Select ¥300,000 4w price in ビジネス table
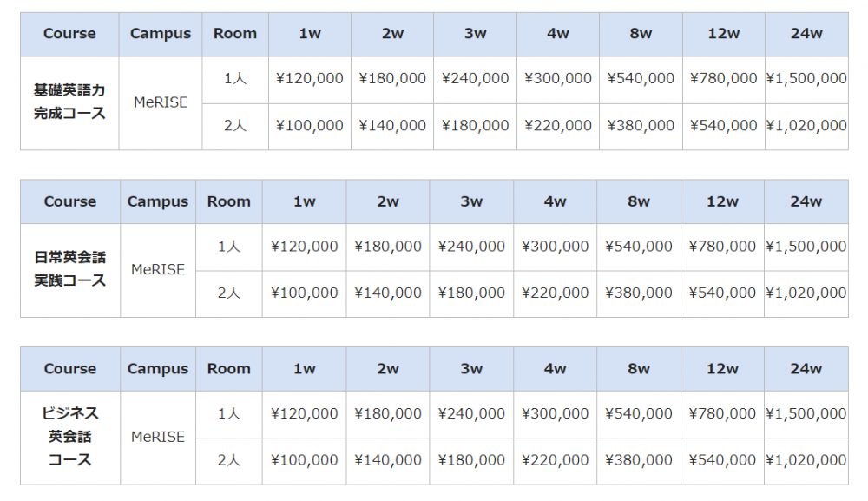 pyautogui.click(x=555, y=413)
